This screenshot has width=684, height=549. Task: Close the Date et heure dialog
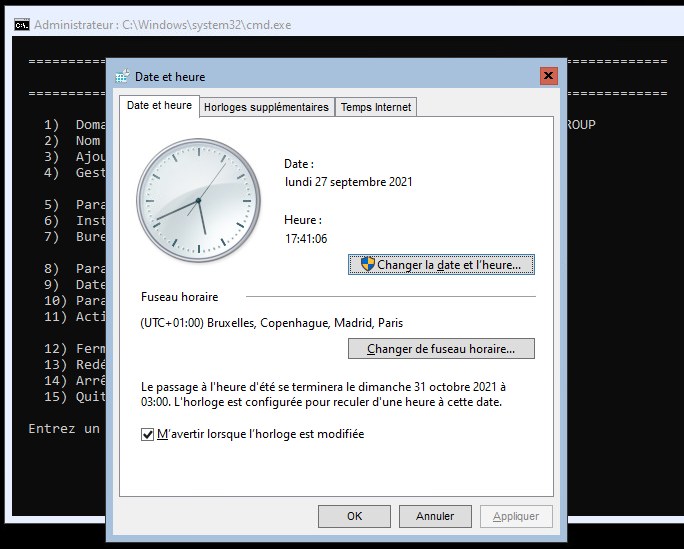[548, 76]
